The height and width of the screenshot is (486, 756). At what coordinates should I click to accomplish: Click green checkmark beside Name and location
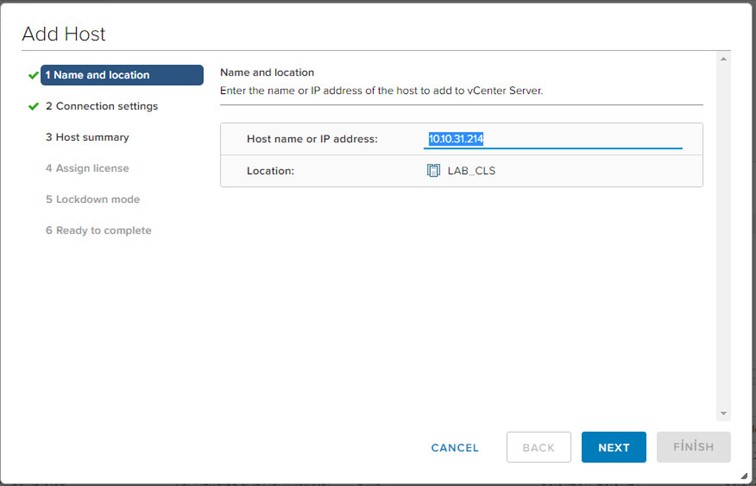coord(33,75)
